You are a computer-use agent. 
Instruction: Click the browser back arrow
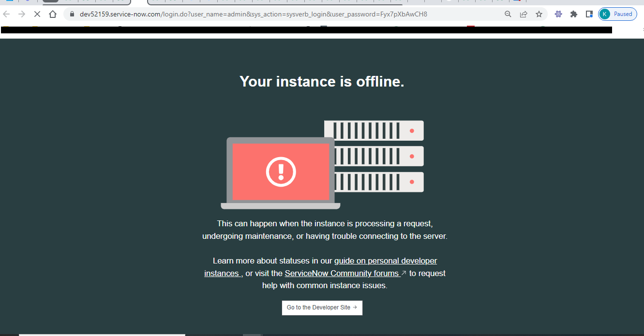click(x=6, y=14)
